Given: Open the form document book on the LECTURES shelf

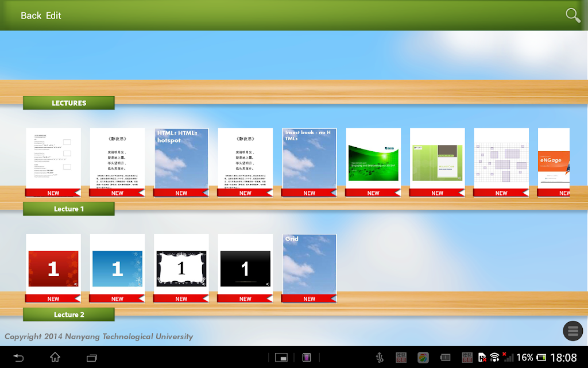Looking at the screenshot, I should (53, 162).
